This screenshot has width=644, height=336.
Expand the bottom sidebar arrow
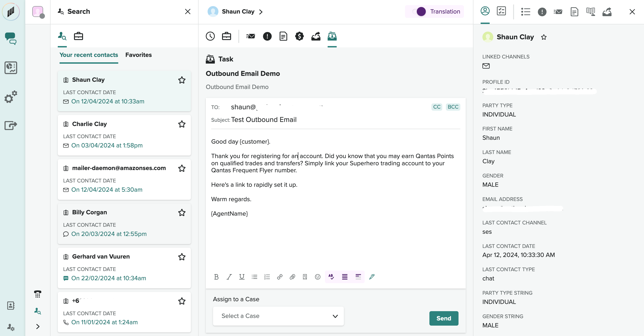tap(38, 327)
